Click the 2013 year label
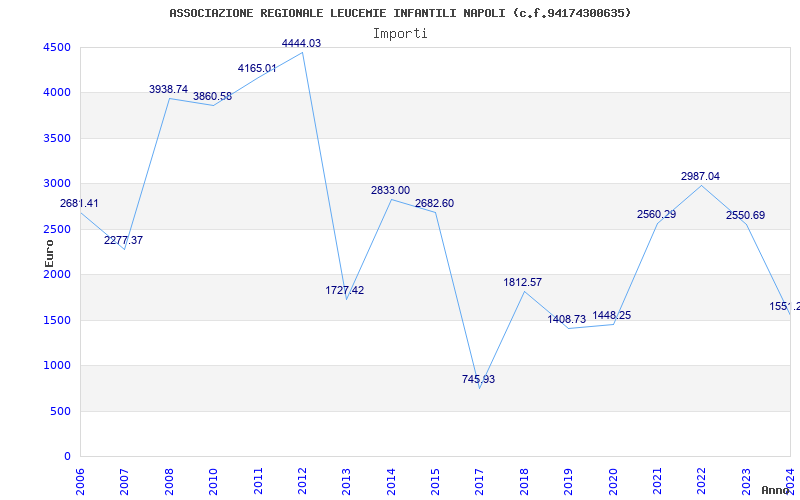The height and width of the screenshot is (500, 800). click(x=346, y=482)
